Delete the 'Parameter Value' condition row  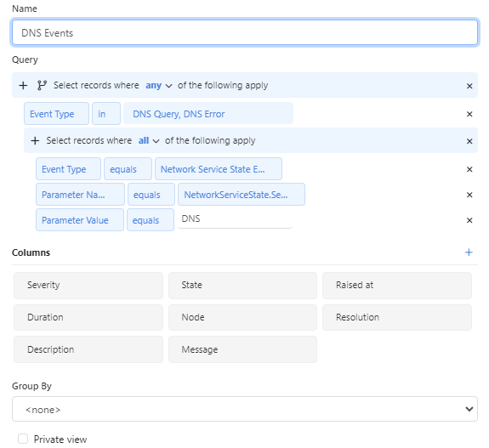coord(469,221)
